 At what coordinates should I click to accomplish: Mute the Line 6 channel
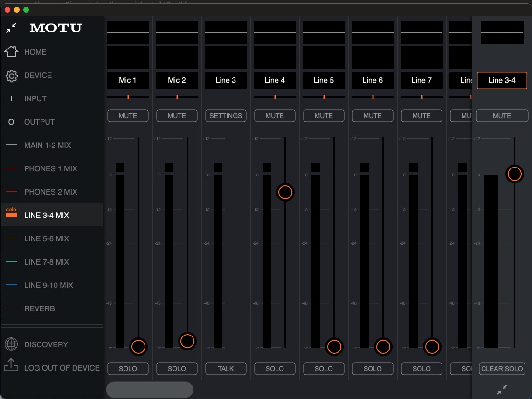click(x=373, y=116)
